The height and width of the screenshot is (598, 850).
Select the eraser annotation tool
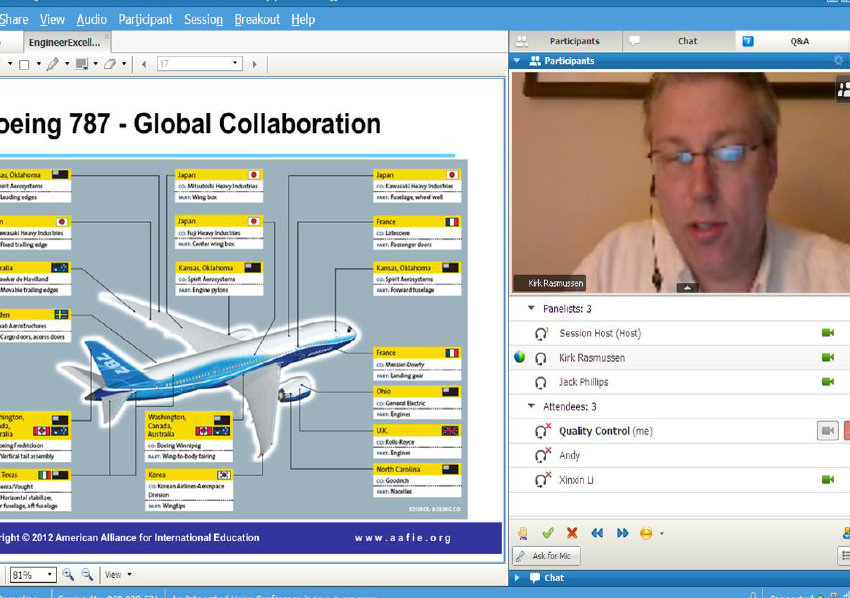pyautogui.click(x=110, y=64)
